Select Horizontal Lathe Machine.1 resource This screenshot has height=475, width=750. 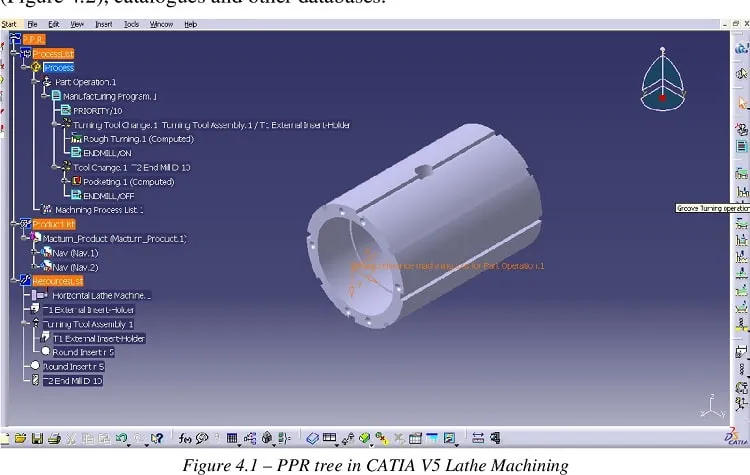pyautogui.click(x=101, y=296)
